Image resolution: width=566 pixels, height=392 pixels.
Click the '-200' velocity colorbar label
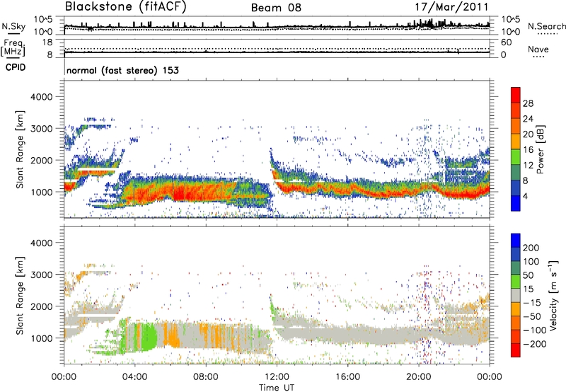534,344
